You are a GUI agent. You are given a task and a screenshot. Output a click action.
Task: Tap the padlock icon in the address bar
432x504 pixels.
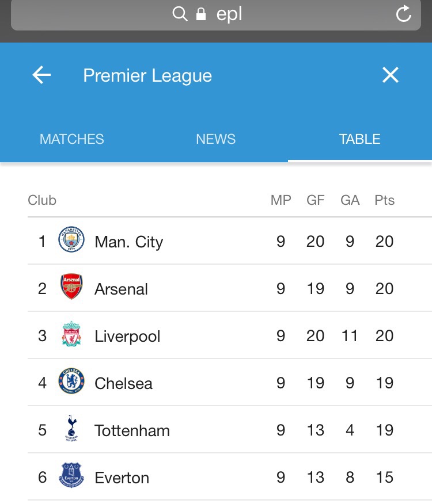click(x=201, y=14)
